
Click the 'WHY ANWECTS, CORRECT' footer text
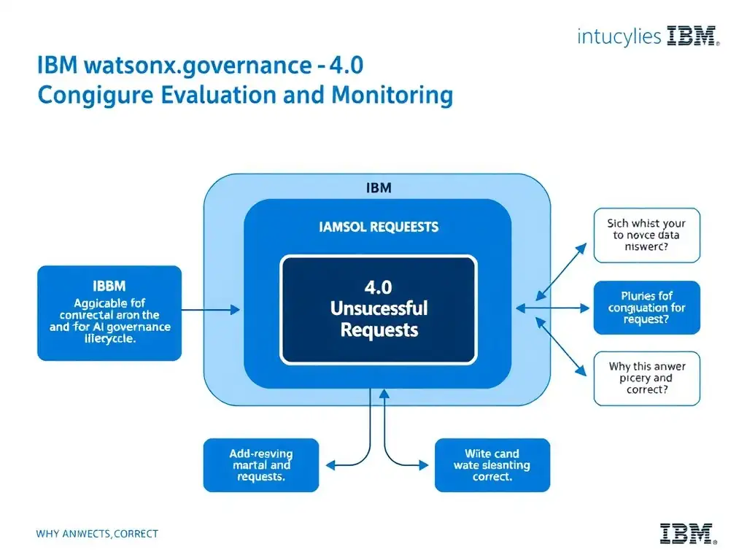pos(97,534)
